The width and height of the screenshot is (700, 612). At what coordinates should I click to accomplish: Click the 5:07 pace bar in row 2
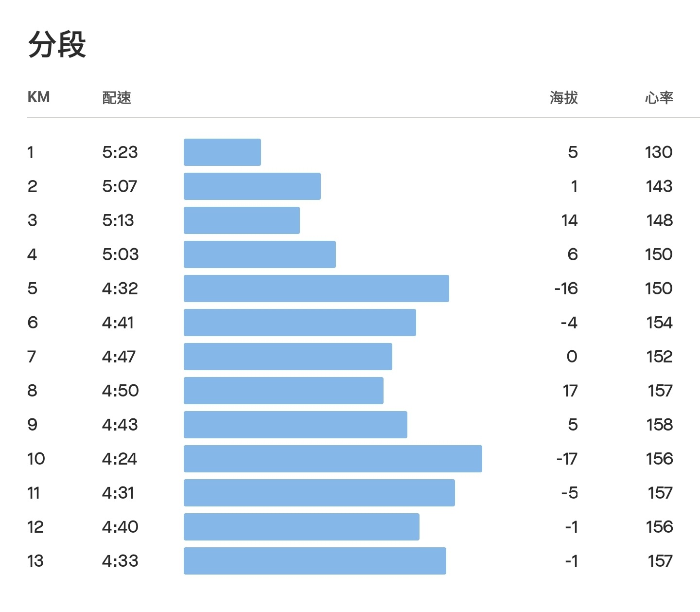coord(252,186)
